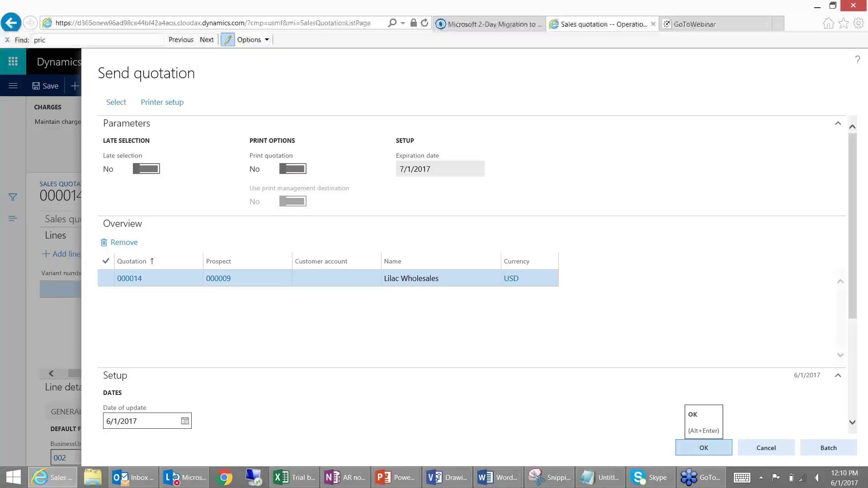This screenshot has height=488, width=868.
Task: Switch to the Printer setup tab
Action: tap(162, 102)
